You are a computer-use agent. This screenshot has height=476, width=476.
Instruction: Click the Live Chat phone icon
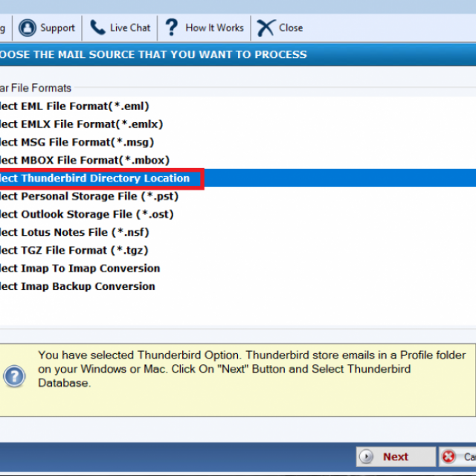97,28
